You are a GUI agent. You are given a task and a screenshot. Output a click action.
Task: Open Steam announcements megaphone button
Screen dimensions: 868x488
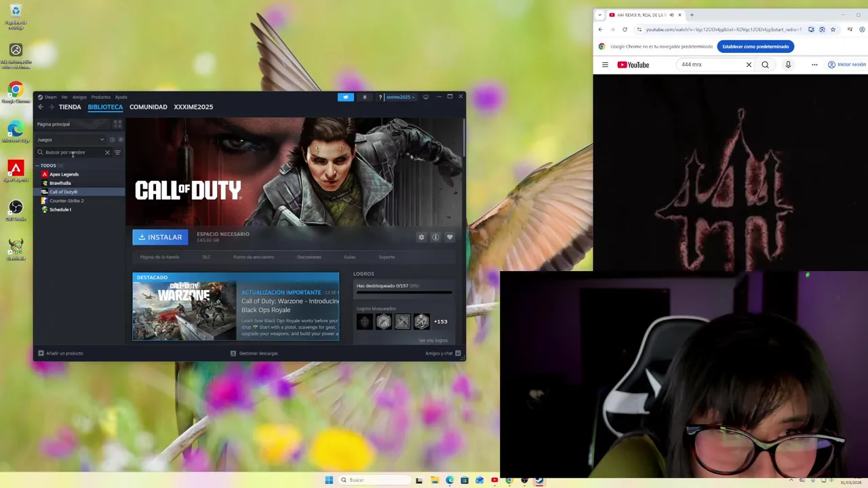[346, 97]
